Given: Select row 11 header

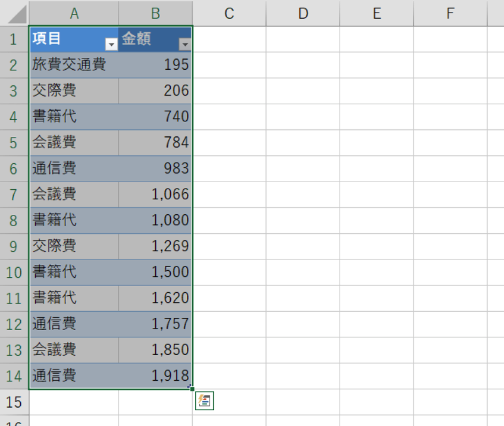Looking at the screenshot, I should [x=14, y=299].
